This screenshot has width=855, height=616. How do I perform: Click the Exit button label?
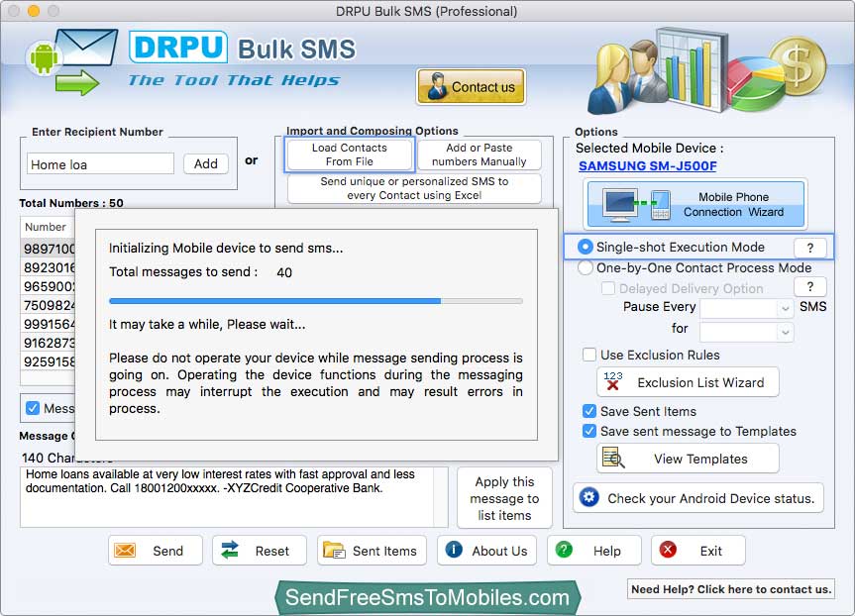711,551
